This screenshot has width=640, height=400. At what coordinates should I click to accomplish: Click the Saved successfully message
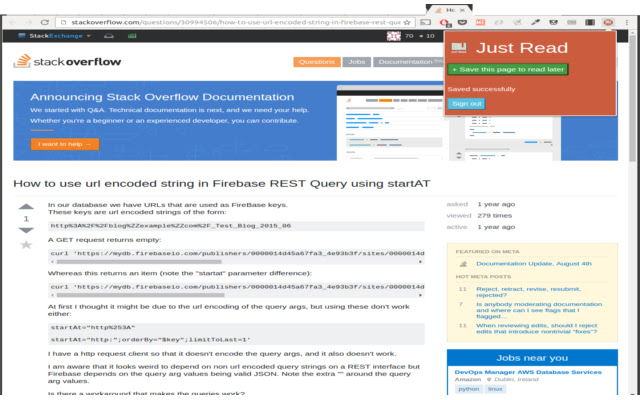click(481, 89)
